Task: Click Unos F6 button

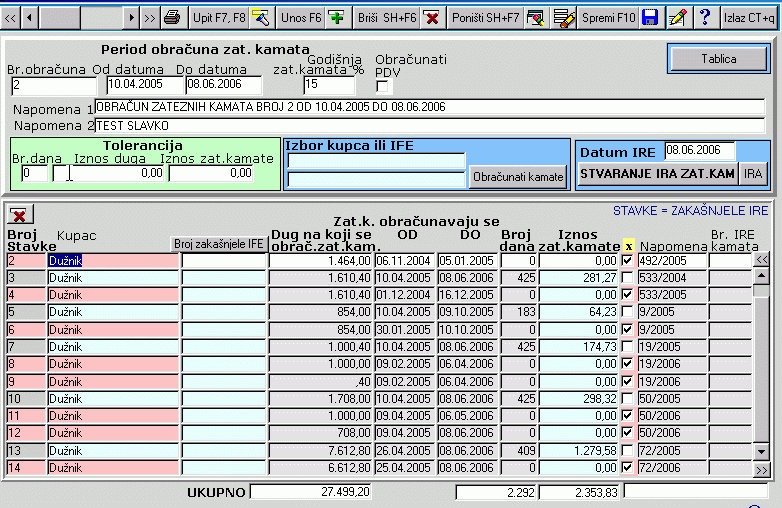Action: point(301,18)
